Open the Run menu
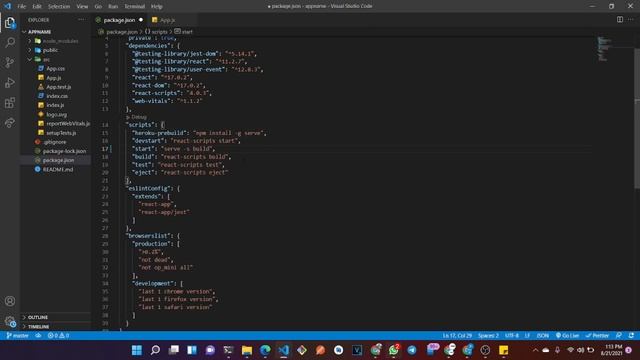 (113, 7)
